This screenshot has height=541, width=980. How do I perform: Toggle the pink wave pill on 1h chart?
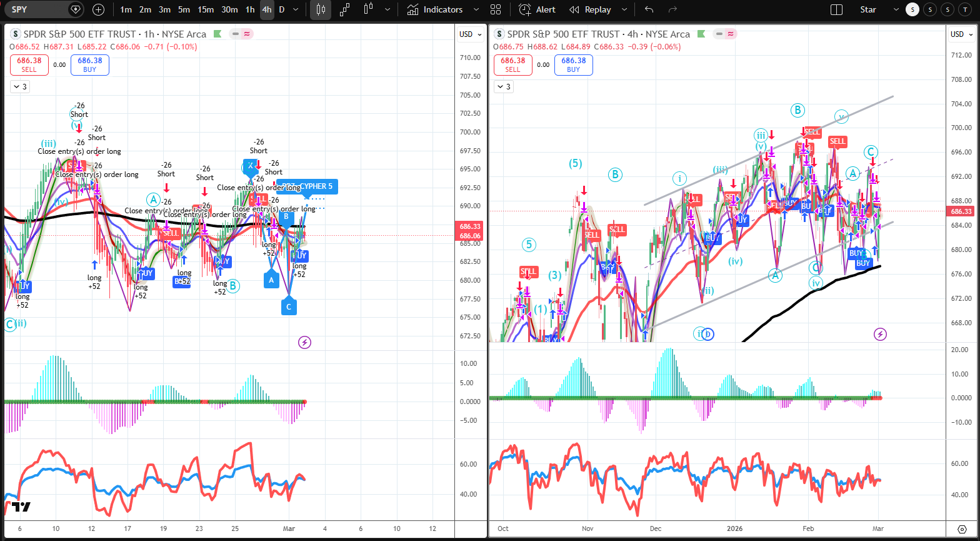(247, 34)
